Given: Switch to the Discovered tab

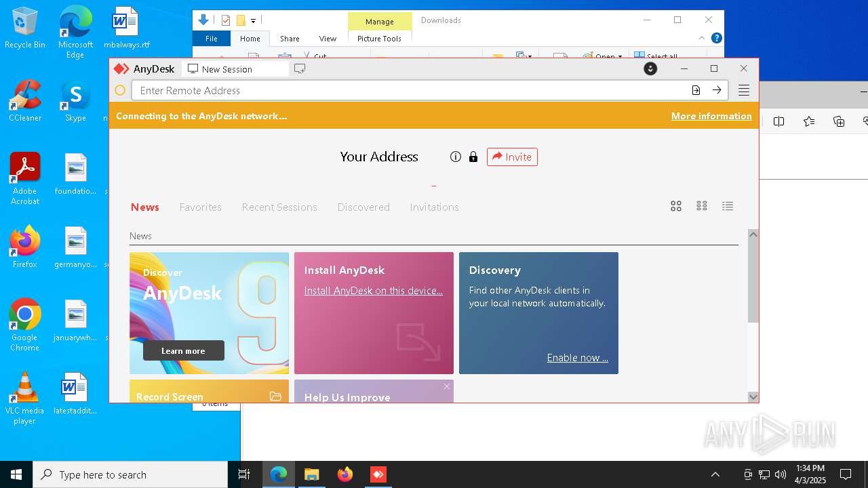Looking at the screenshot, I should pyautogui.click(x=363, y=207).
